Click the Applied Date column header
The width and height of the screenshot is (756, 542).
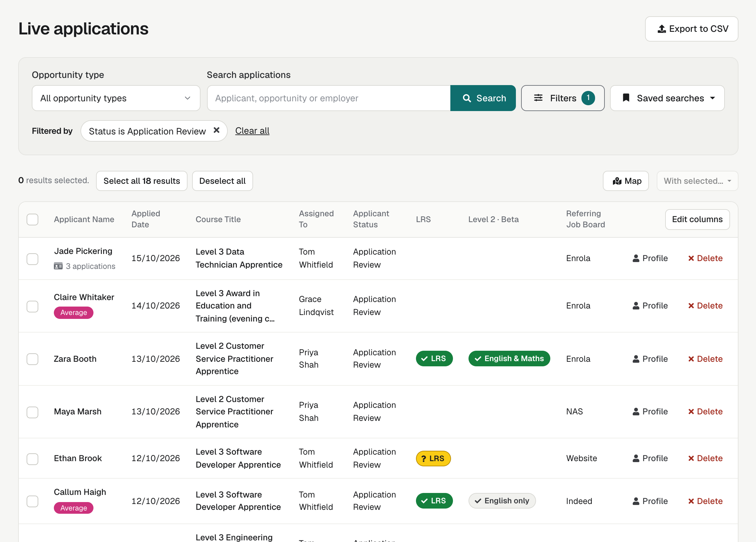tap(146, 219)
